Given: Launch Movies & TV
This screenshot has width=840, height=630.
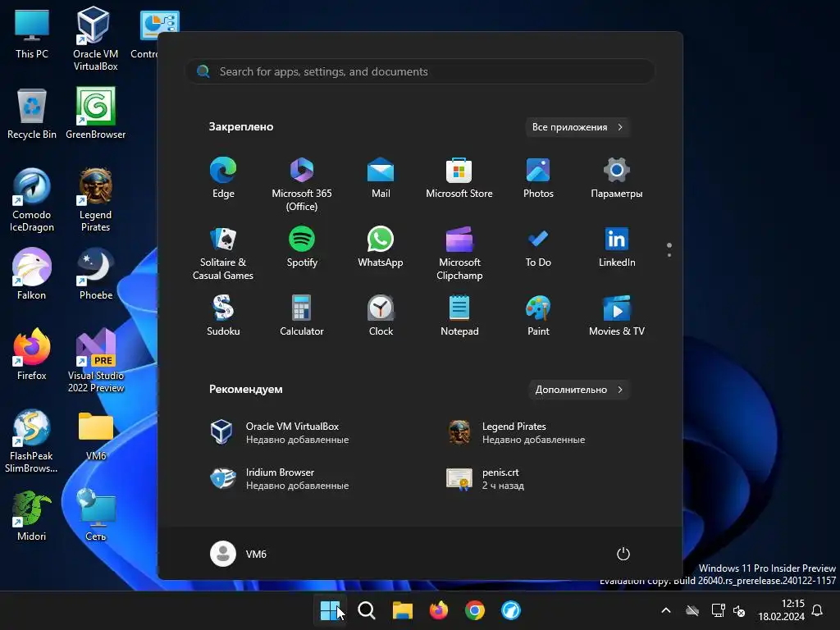Looking at the screenshot, I should [x=617, y=316].
